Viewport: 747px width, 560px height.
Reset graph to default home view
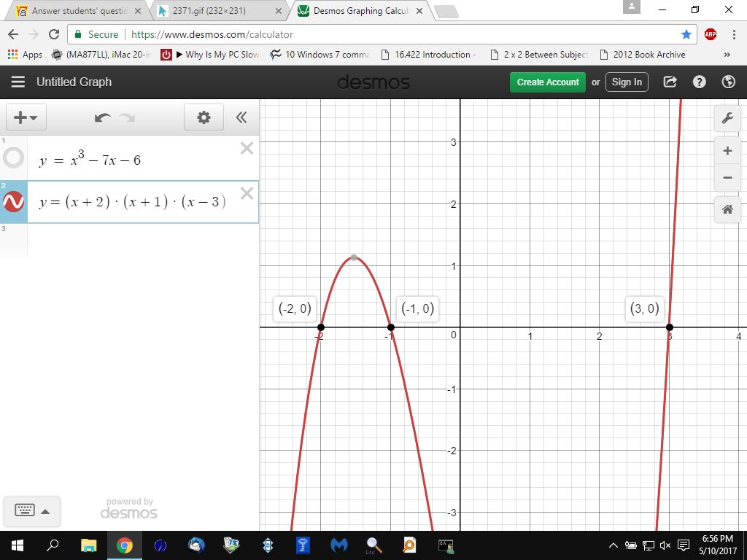727,209
